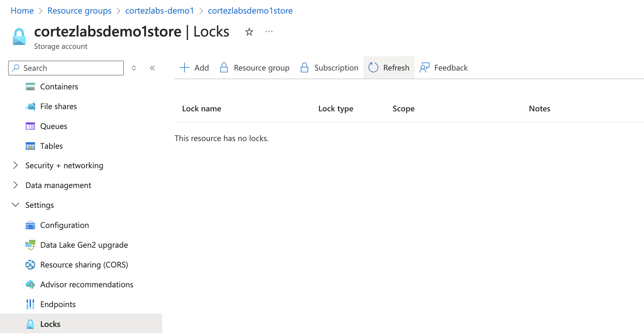Click the Resource group padlock icon
644x334 pixels.
point(224,67)
